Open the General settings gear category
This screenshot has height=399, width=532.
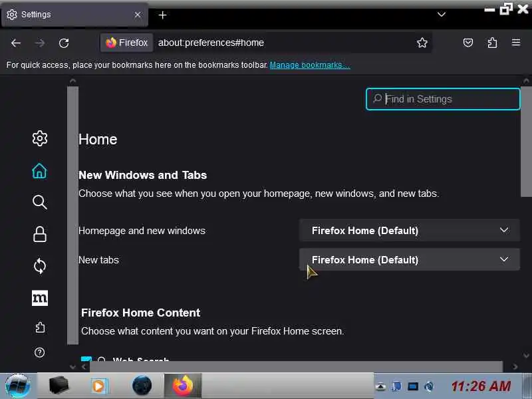(40, 138)
